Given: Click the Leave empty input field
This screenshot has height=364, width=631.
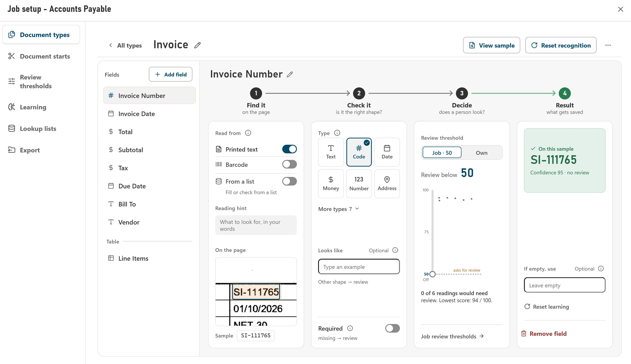Looking at the screenshot, I should [x=565, y=285].
